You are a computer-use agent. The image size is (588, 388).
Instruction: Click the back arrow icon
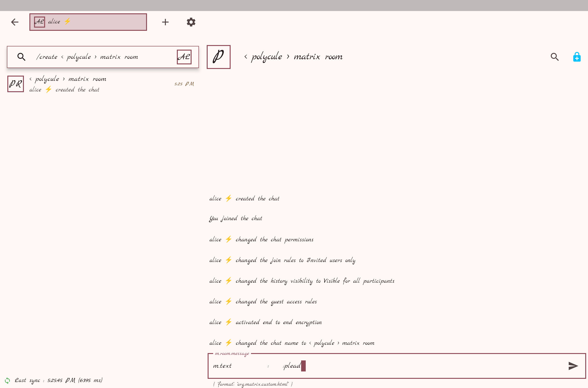[15, 22]
